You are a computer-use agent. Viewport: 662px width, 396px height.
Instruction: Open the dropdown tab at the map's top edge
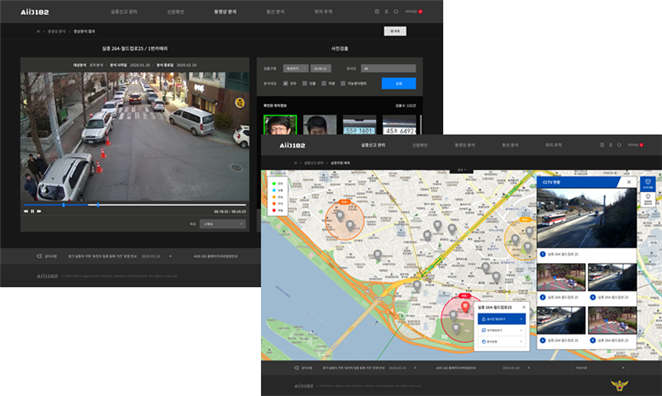pyautogui.click(x=461, y=170)
